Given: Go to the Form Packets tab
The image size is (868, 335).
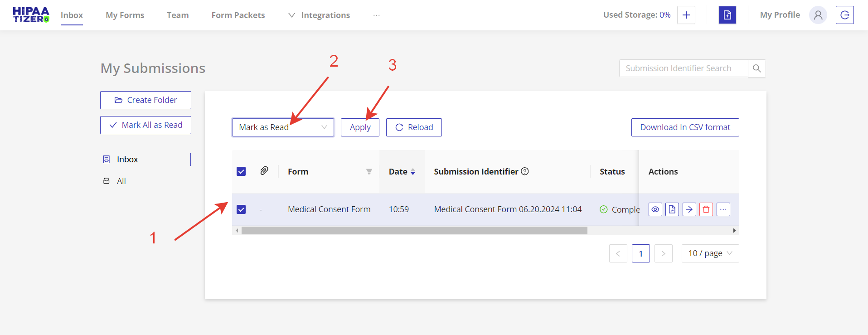Looking at the screenshot, I should pos(238,15).
